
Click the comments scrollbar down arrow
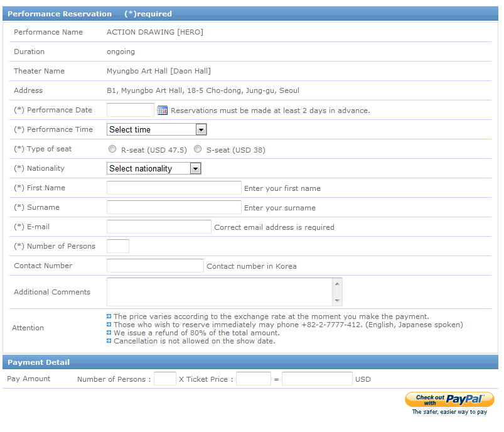point(337,301)
